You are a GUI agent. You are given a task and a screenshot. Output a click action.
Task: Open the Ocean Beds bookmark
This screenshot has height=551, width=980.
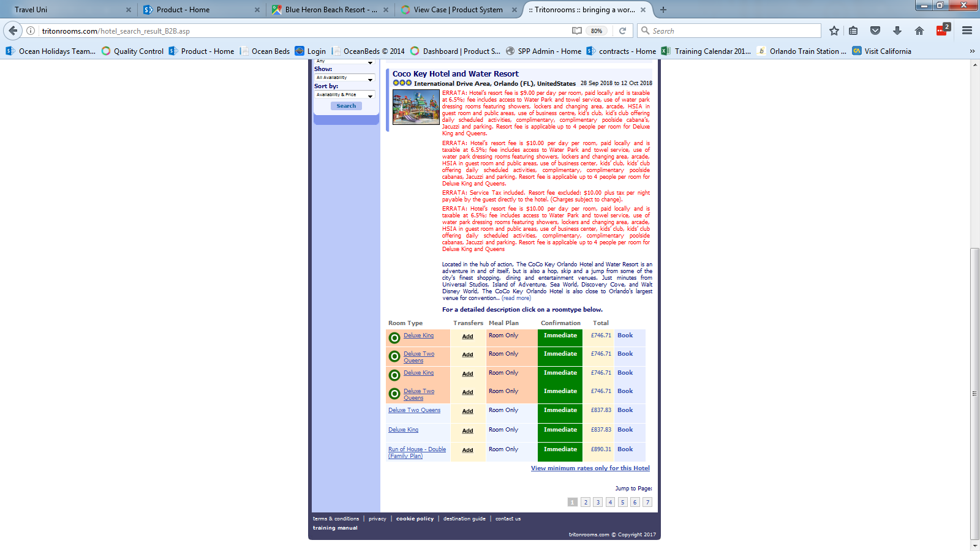coord(265,51)
